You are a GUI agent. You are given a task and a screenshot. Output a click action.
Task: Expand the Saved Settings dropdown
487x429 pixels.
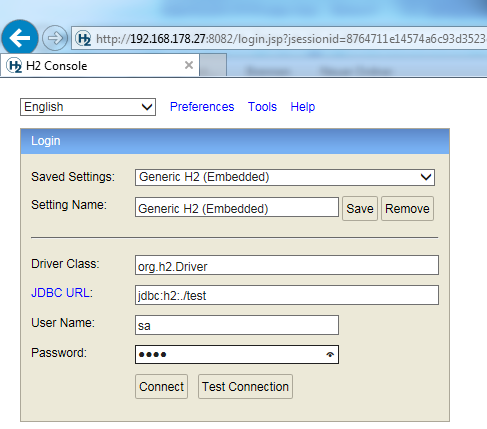point(285,177)
